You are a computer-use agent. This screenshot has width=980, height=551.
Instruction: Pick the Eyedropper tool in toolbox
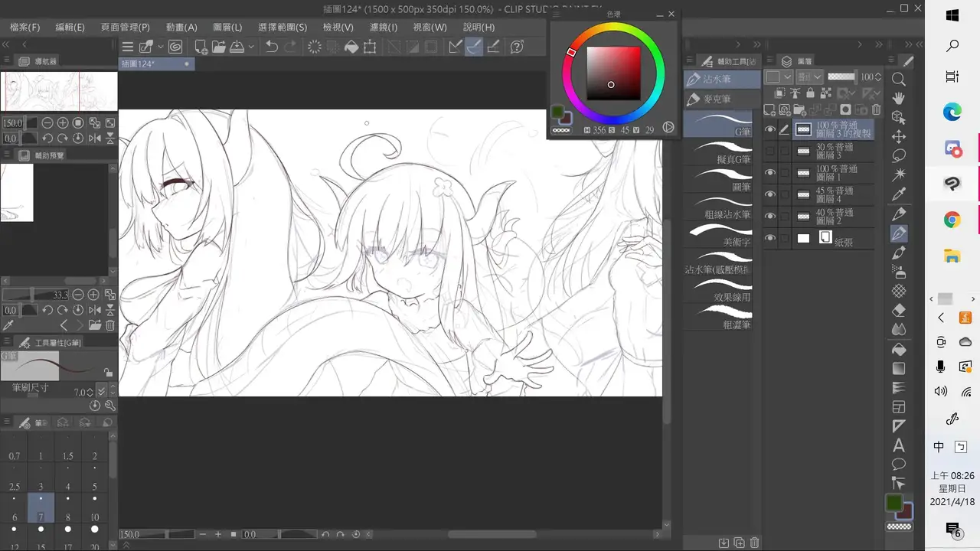pyautogui.click(x=900, y=194)
